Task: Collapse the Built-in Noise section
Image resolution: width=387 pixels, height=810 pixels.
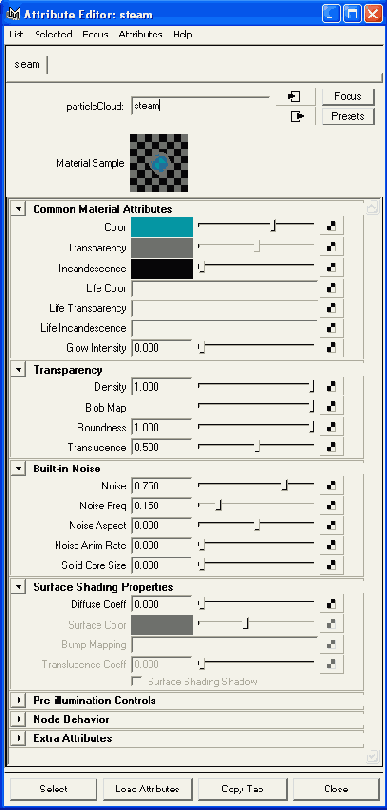Action: (x=19, y=469)
